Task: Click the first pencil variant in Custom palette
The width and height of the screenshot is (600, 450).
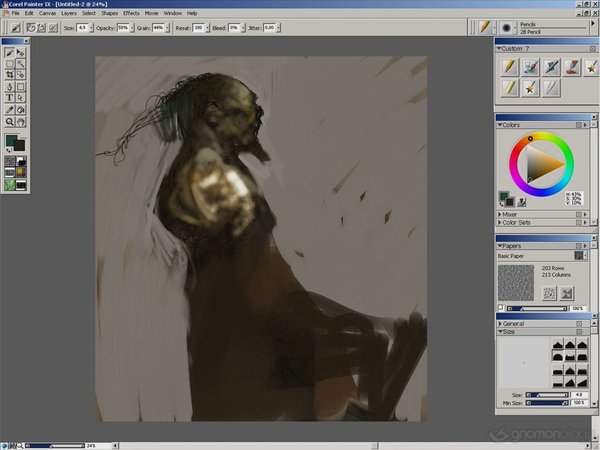Action: coord(509,67)
